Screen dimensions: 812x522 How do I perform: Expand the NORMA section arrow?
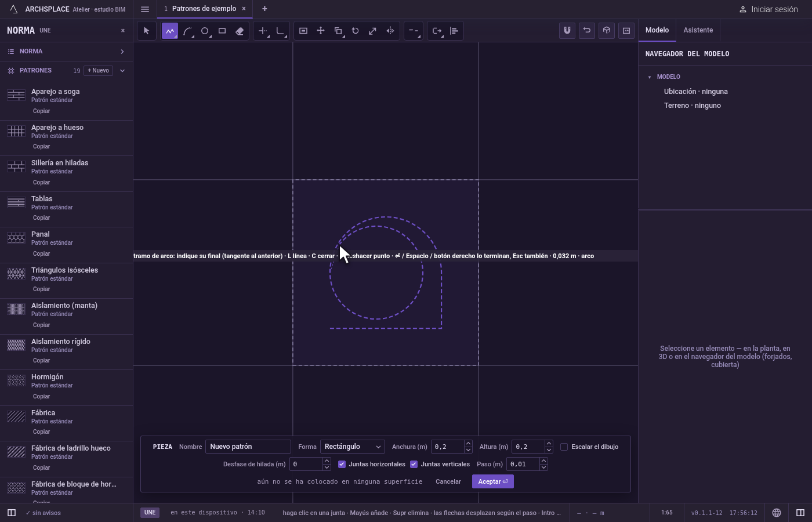(122, 52)
